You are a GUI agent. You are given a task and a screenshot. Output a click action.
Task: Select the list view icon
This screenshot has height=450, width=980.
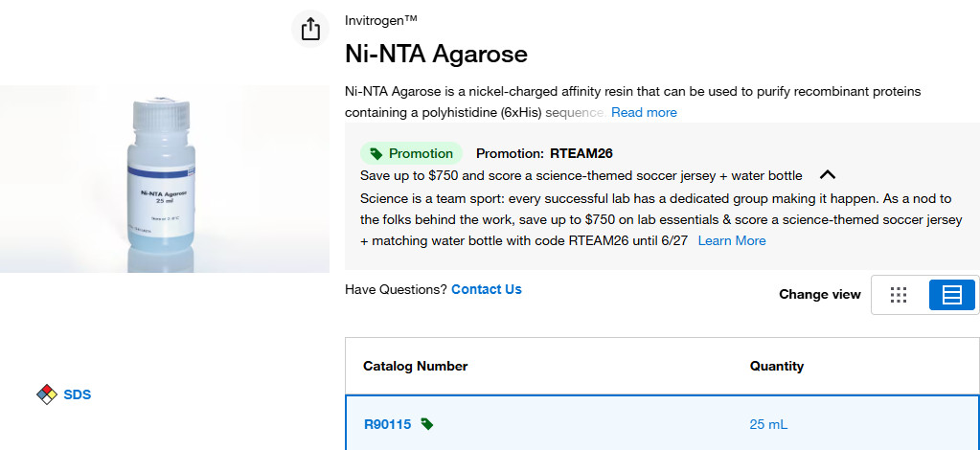click(x=951, y=295)
